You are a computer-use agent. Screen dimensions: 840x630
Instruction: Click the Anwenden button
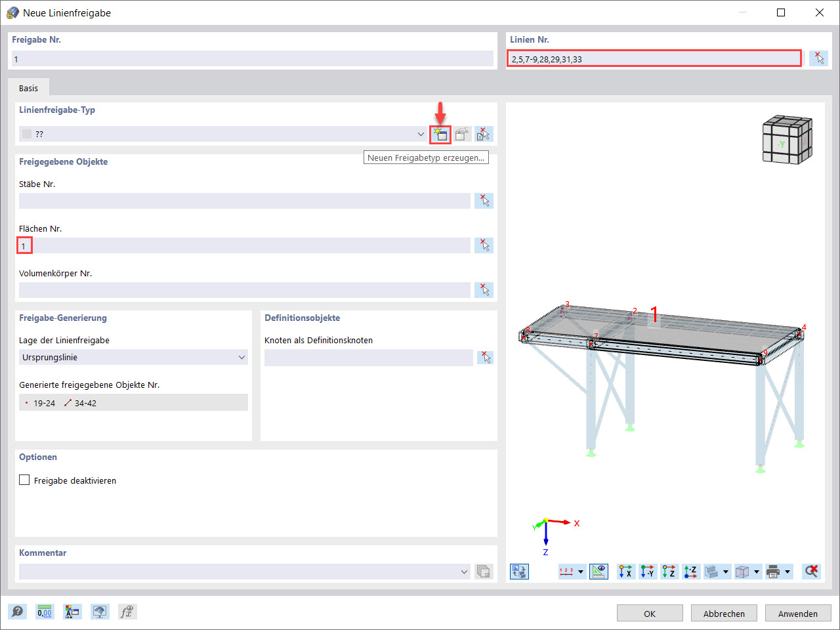coord(798,614)
